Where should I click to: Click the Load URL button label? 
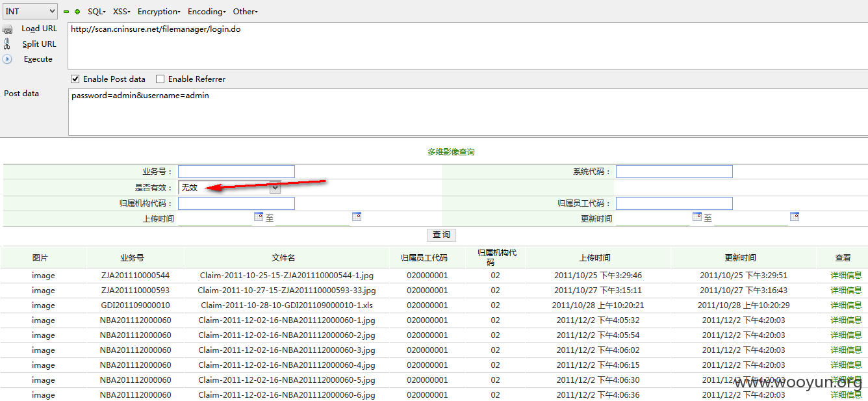coord(39,29)
